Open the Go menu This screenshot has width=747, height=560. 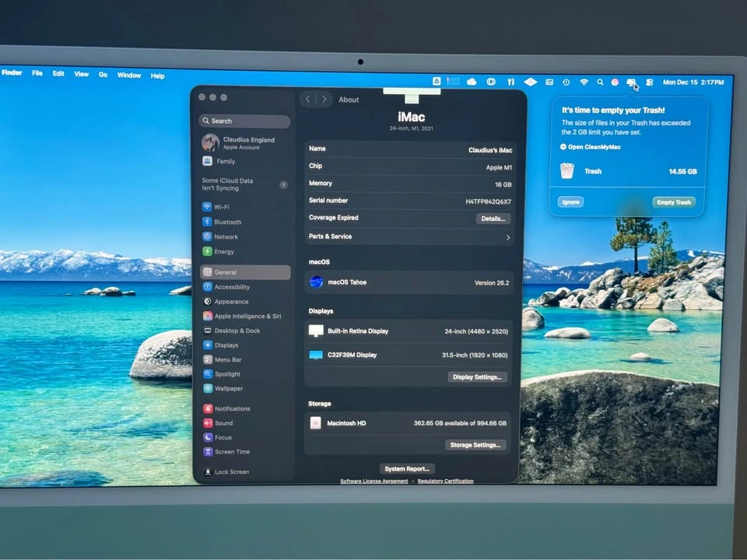point(103,75)
